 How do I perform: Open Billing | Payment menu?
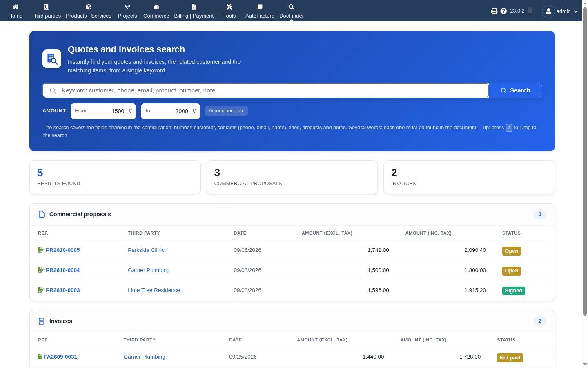[x=194, y=11]
